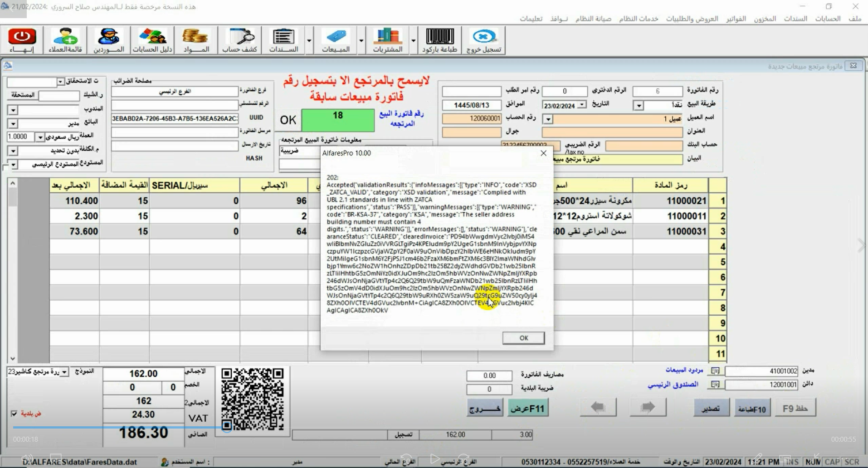Close the AlfaresPro 10.00 message dialog

coord(543,153)
